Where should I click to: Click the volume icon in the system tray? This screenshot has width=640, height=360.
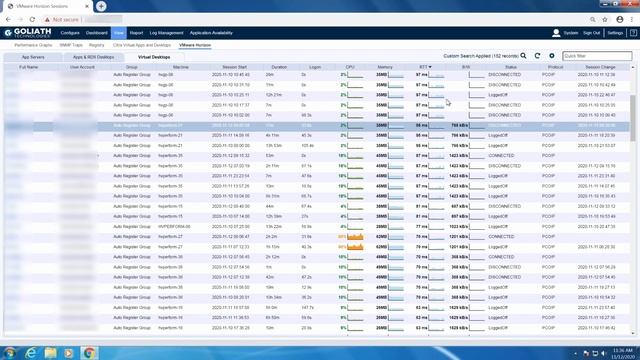[603, 353]
